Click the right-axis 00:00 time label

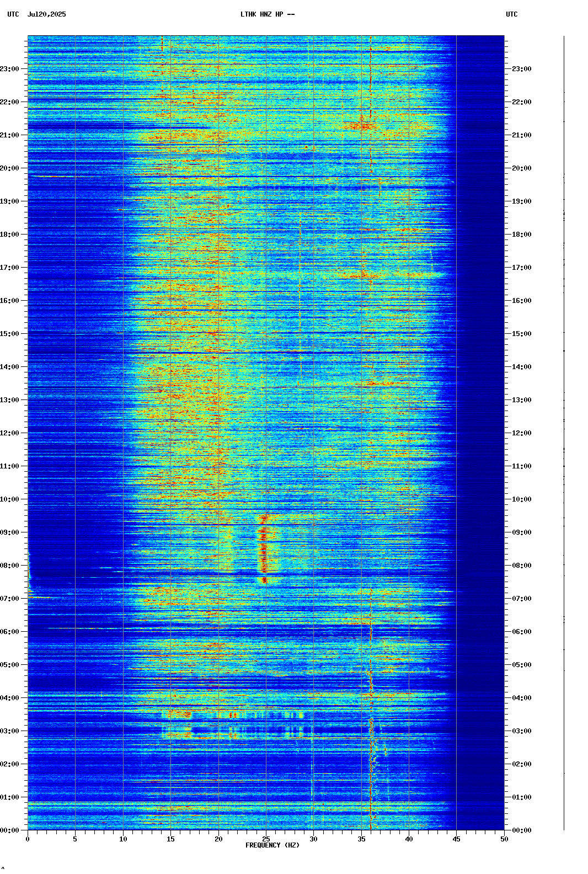coord(522,830)
